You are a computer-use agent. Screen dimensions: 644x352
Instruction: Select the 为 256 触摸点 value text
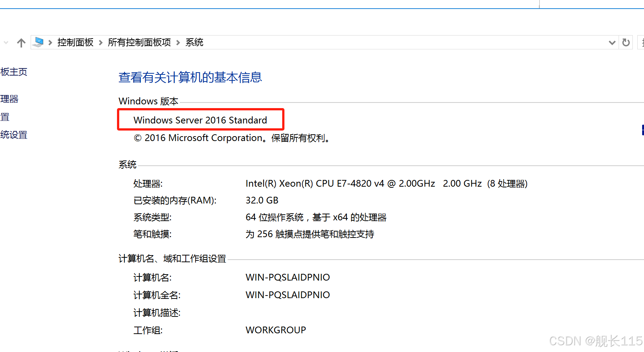tap(310, 234)
